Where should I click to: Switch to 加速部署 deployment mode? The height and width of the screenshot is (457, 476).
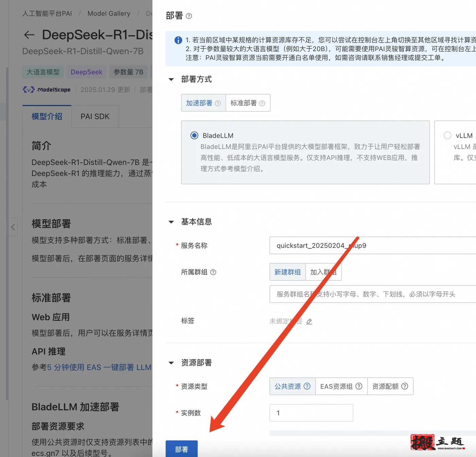point(203,103)
